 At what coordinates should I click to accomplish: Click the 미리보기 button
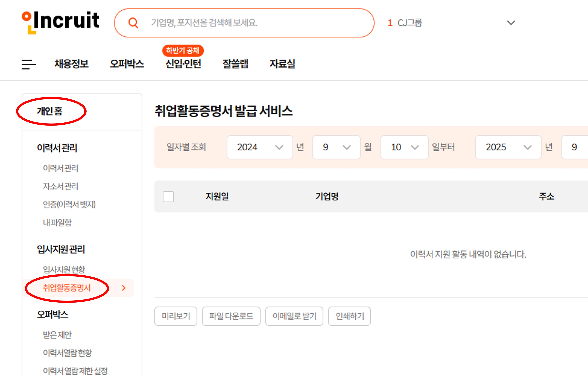pyautogui.click(x=176, y=316)
